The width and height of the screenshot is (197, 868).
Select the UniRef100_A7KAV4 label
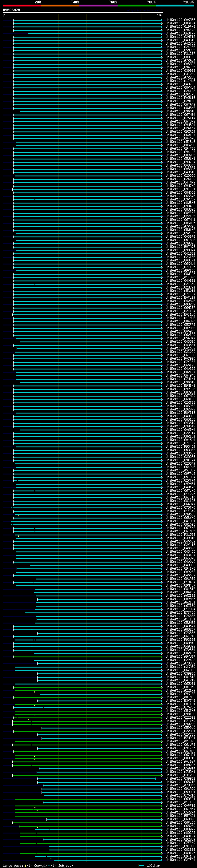tap(180, 60)
